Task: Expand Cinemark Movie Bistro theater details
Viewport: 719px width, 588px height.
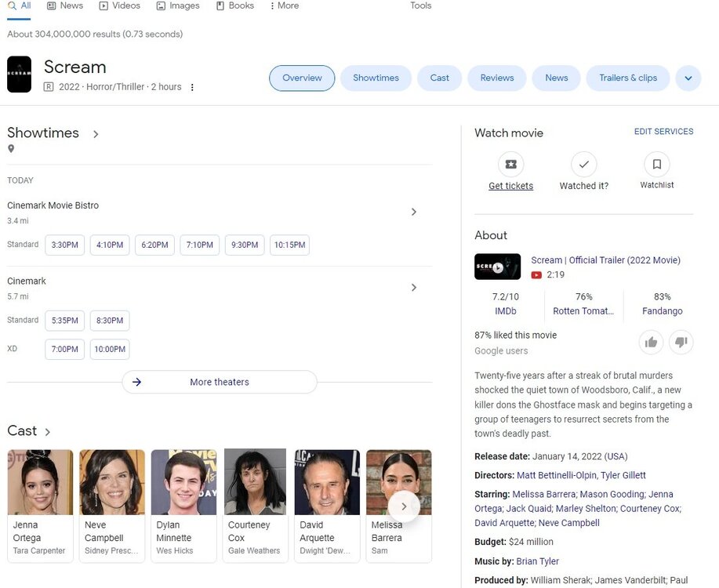Action: [x=414, y=212]
